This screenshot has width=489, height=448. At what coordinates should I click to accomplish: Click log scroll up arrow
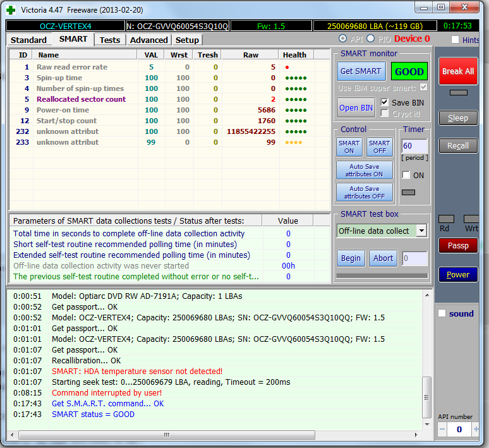click(427, 295)
